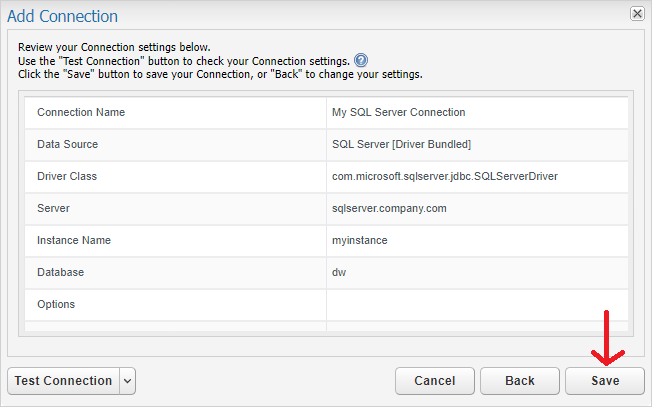Close the Add Connection dialog
This screenshot has height=407, width=652.
point(637,14)
